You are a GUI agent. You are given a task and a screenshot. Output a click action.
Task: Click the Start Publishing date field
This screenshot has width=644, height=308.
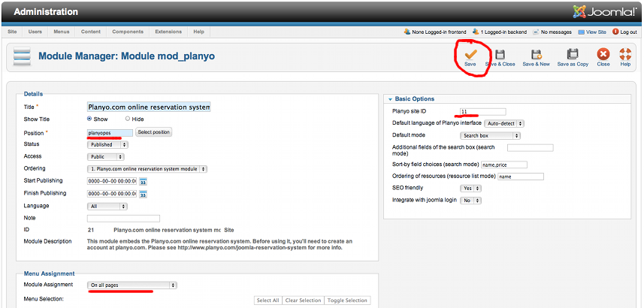point(112,182)
